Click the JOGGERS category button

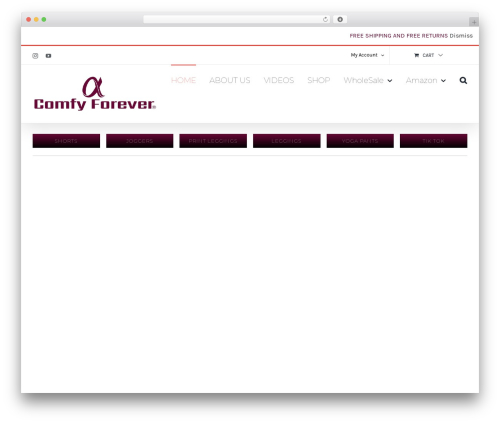pyautogui.click(x=140, y=141)
